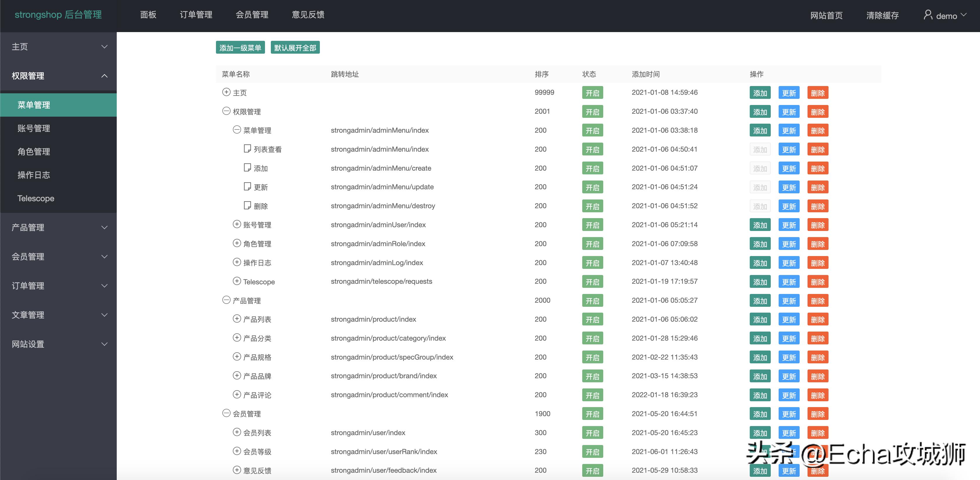Image resolution: width=980 pixels, height=480 pixels.
Task: Click file icon beside 列表查看 row
Action: point(247,148)
